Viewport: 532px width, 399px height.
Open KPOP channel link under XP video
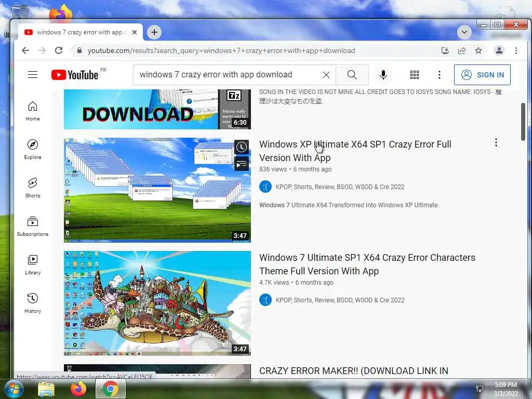click(x=340, y=187)
